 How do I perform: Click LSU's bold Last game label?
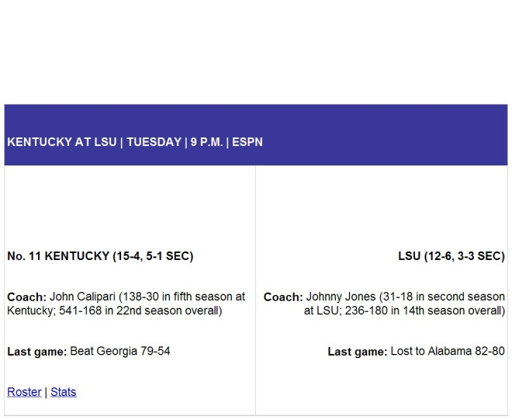[x=358, y=352]
